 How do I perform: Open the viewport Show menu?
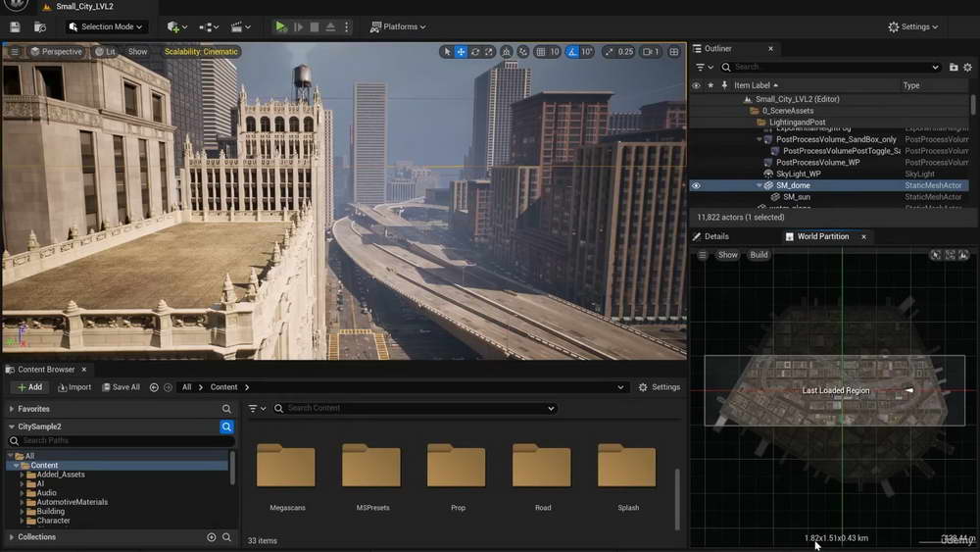click(137, 52)
